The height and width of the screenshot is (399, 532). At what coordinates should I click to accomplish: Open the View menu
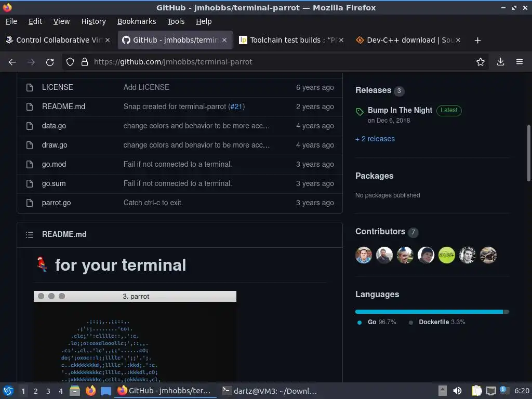click(61, 21)
